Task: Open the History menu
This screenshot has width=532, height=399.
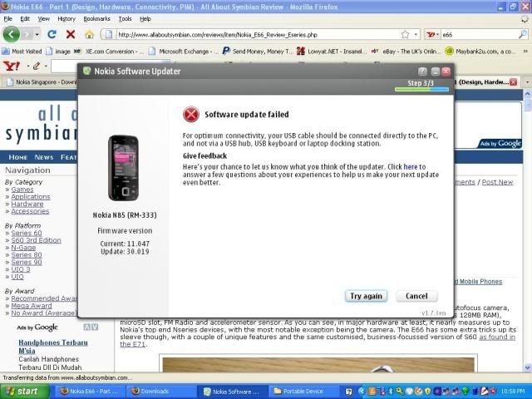Action: (66, 18)
